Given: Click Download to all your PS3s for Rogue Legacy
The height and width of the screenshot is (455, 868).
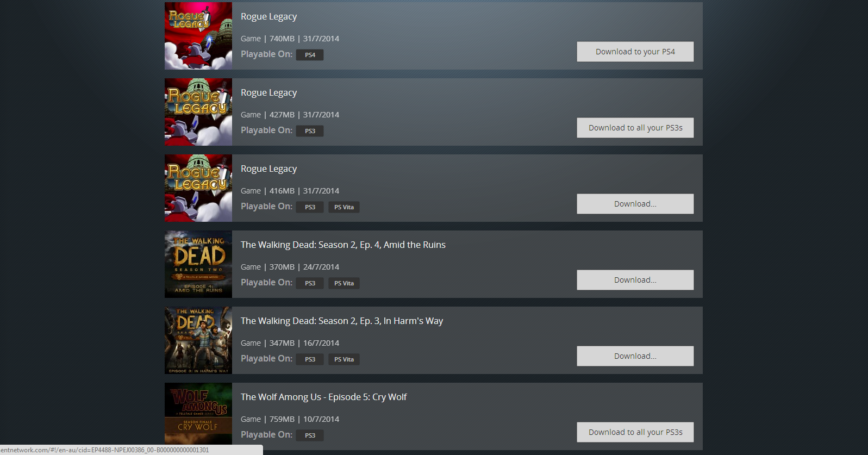Looking at the screenshot, I should tap(635, 128).
